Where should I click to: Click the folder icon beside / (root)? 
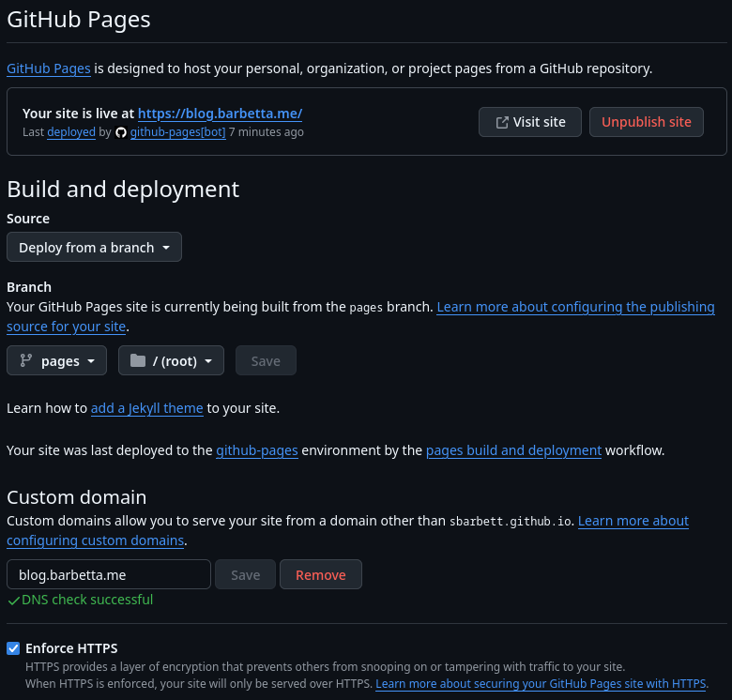(138, 360)
